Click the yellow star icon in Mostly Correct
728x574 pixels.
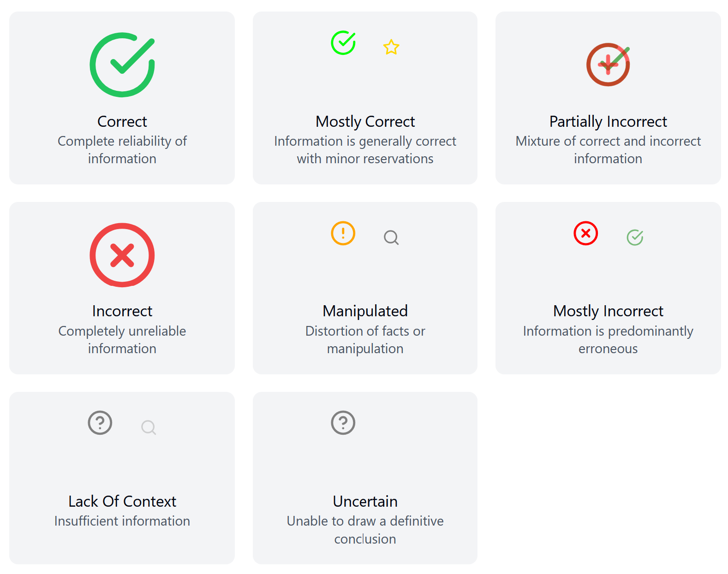point(391,47)
